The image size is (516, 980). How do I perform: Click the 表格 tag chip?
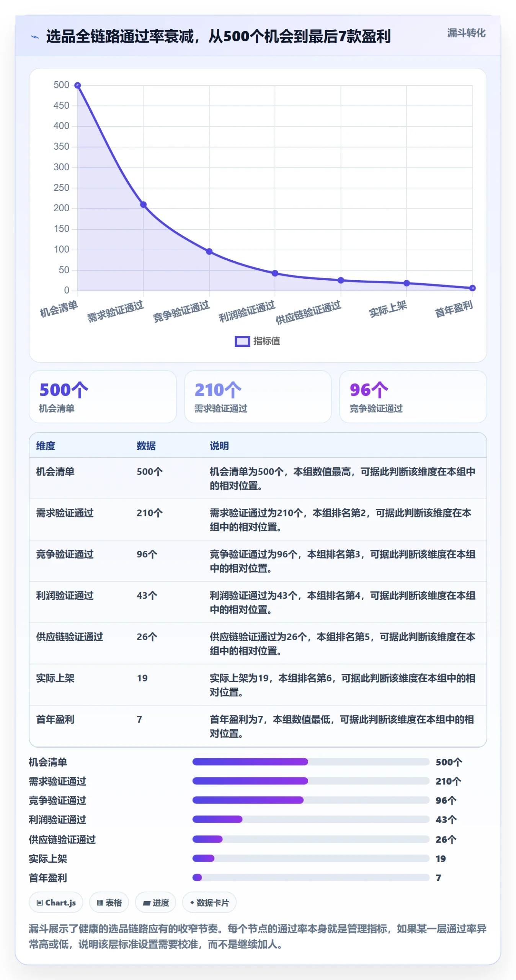pos(109,903)
